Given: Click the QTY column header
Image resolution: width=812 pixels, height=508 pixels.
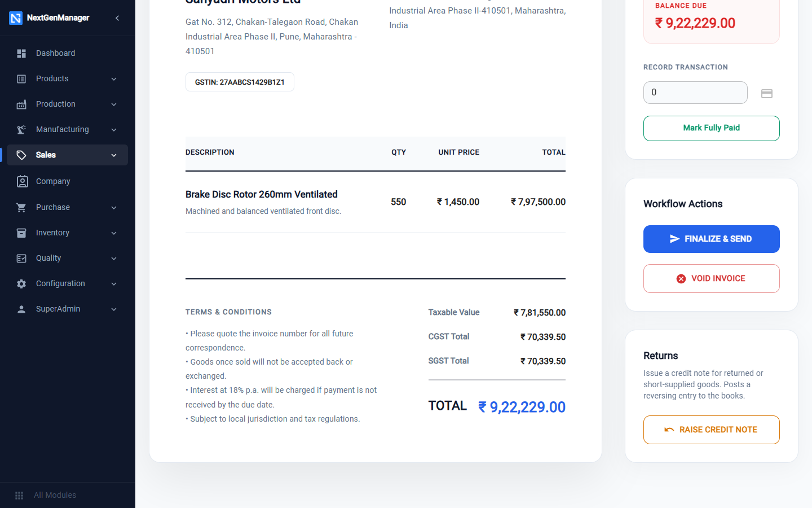Looking at the screenshot, I should (x=399, y=152).
